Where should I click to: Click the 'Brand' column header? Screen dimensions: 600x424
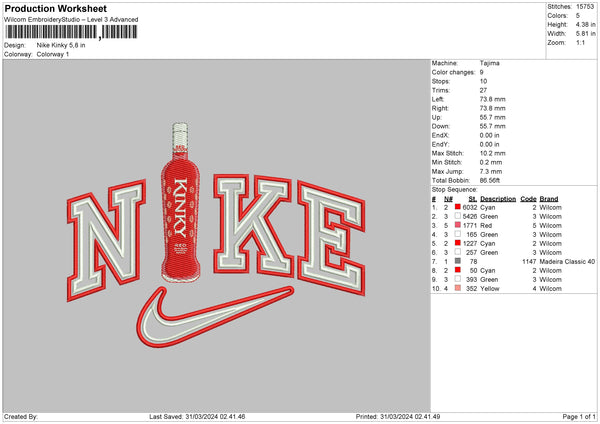coord(549,199)
